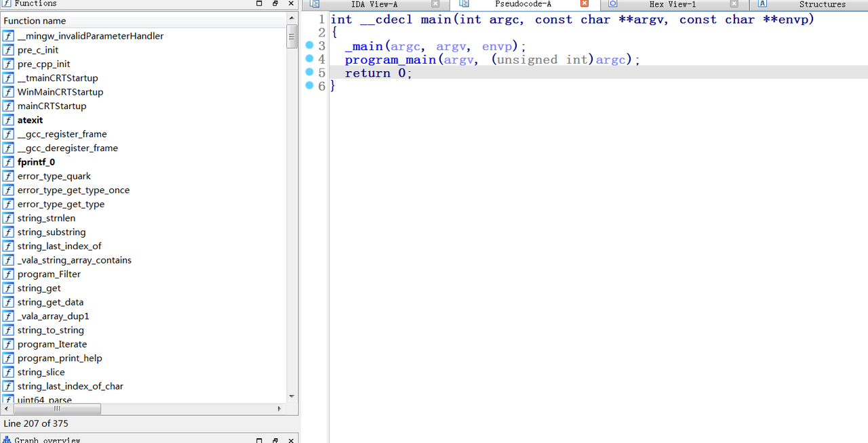Image resolution: width=868 pixels, height=443 pixels.
Task: Click the blue bullet beside line 3
Action: pyautogui.click(x=309, y=46)
